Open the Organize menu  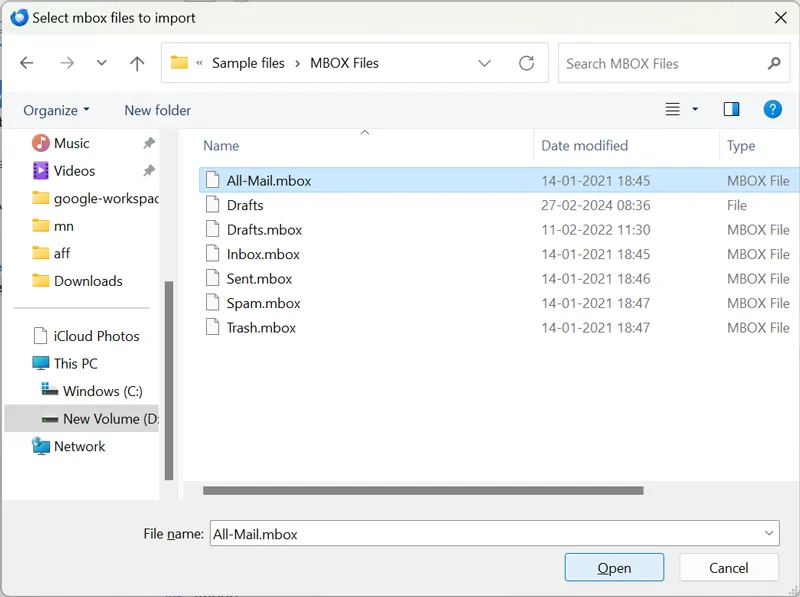[x=56, y=110]
